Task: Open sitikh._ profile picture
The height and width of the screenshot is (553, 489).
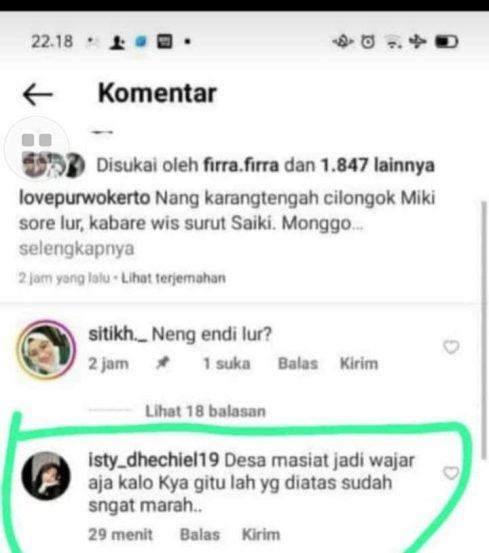Action: [46, 350]
